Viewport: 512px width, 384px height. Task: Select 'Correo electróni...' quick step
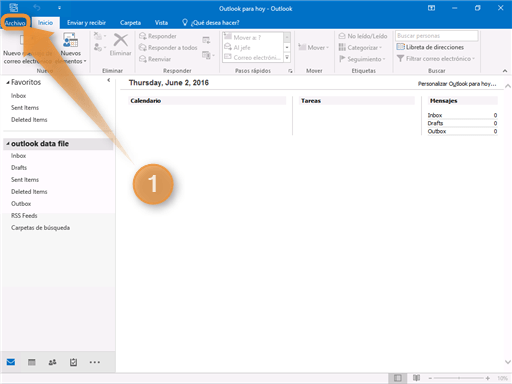253,57
